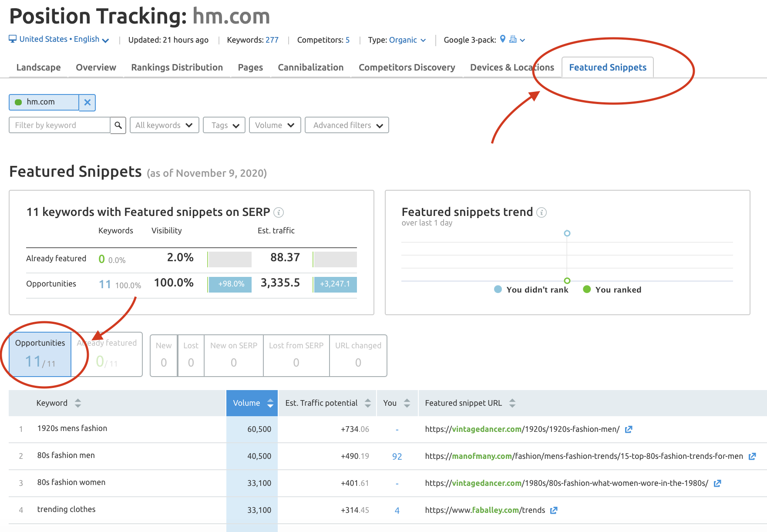The height and width of the screenshot is (532, 767).
Task: Click the Keywords 277 link
Action: click(272, 40)
